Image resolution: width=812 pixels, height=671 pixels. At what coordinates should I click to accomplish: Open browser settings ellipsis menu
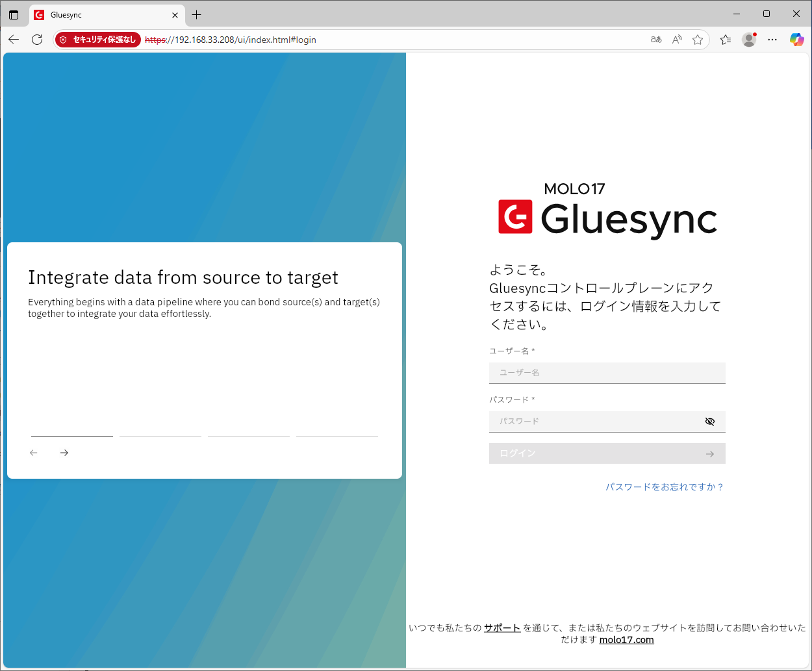[772, 40]
